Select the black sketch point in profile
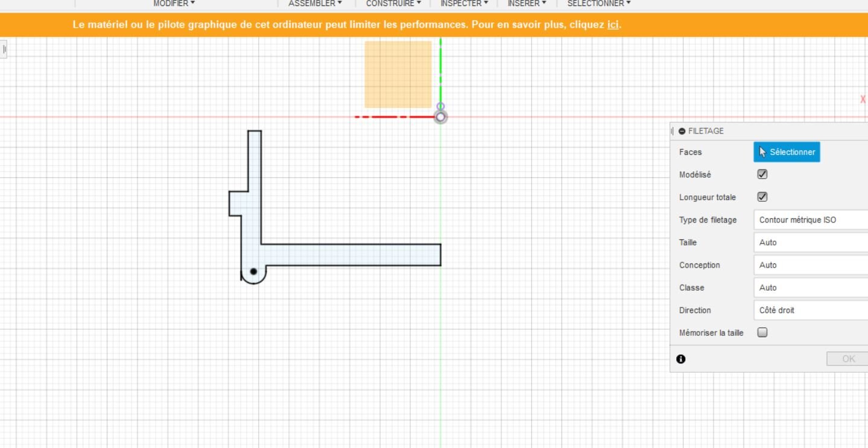This screenshot has width=868, height=448. (x=253, y=272)
